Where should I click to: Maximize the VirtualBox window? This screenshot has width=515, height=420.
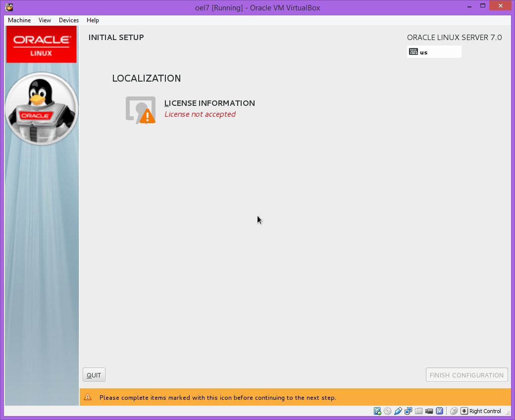click(483, 5)
